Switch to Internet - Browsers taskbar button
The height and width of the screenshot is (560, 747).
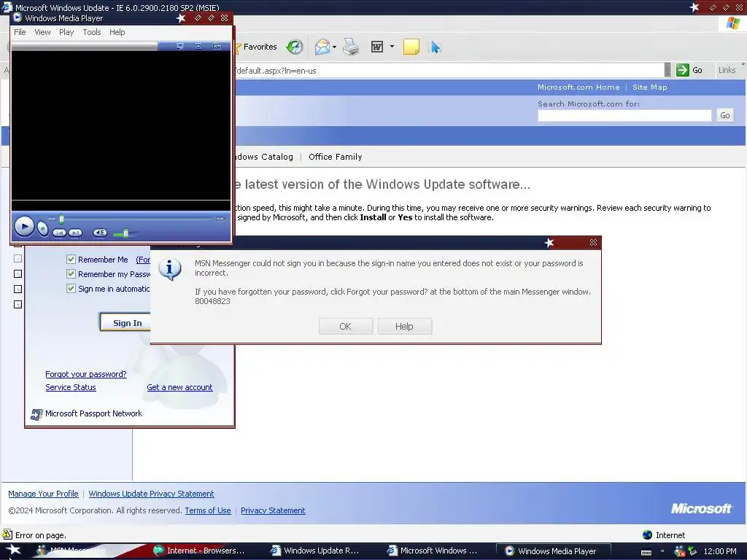pyautogui.click(x=199, y=551)
